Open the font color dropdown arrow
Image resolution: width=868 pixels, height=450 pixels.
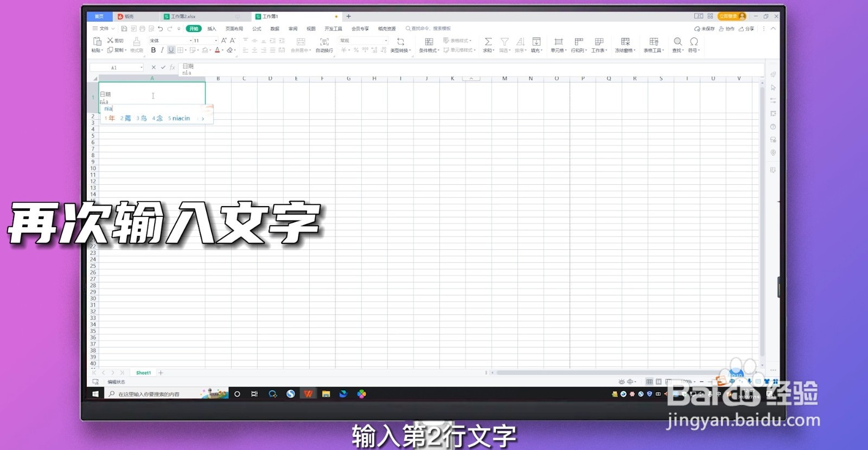click(222, 50)
